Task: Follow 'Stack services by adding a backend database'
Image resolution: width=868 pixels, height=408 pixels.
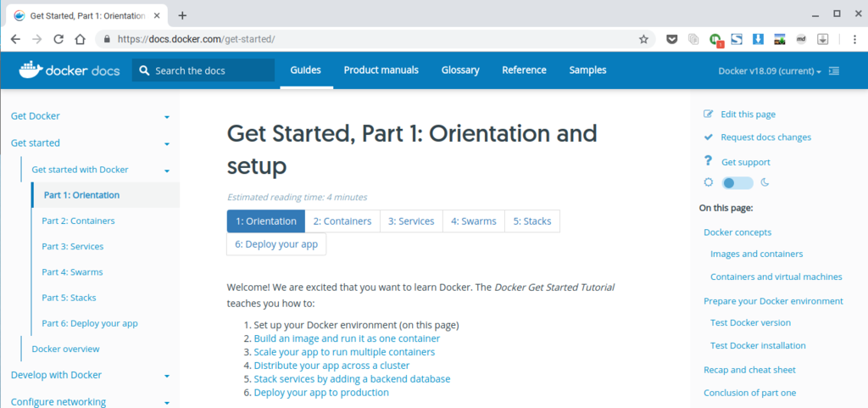Action: click(x=352, y=379)
